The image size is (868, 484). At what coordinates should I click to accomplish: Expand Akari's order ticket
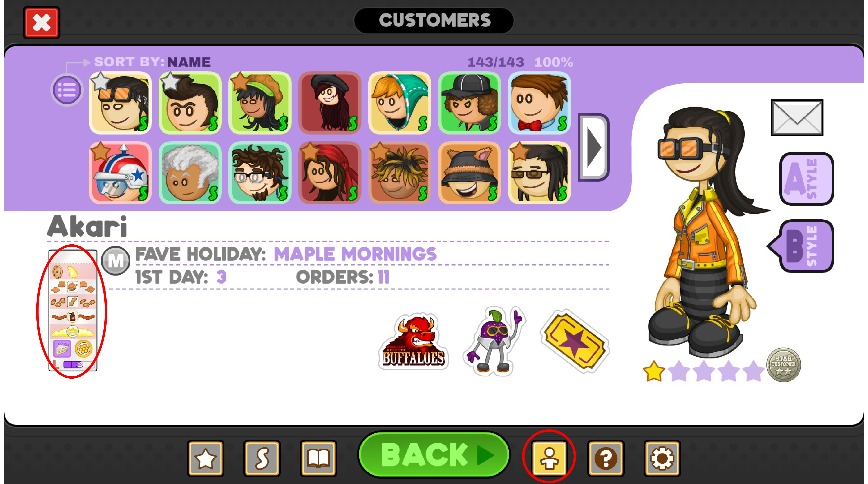point(73,310)
